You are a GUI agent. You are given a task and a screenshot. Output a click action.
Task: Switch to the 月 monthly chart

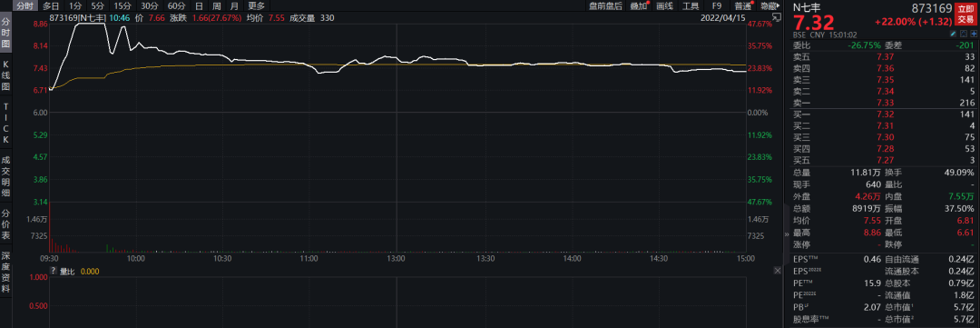(234, 5)
